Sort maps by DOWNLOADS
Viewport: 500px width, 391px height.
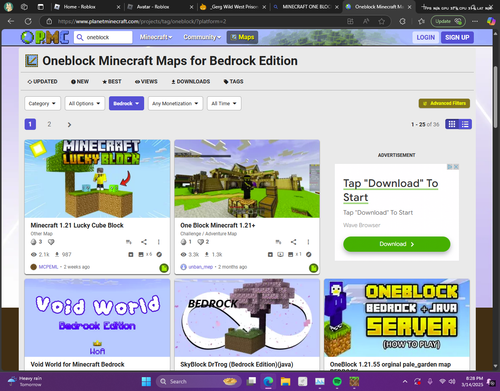[191, 81]
